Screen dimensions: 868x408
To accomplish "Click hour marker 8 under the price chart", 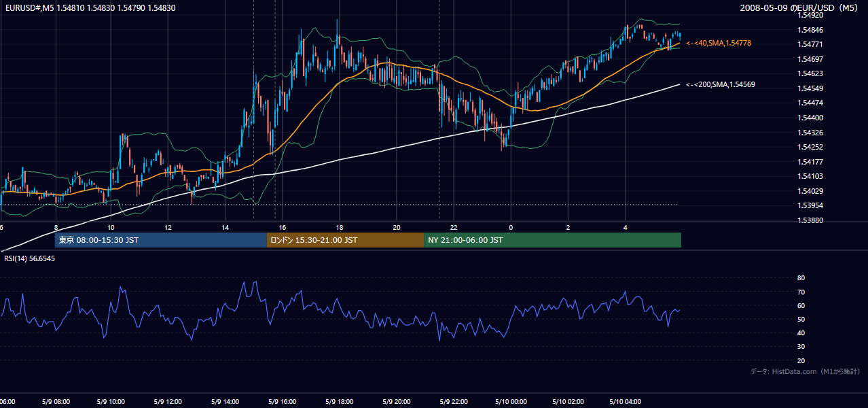I will pos(56,227).
